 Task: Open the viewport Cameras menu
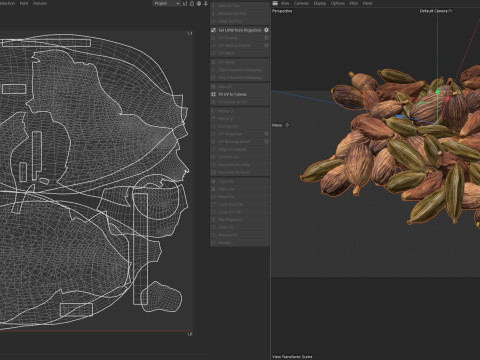pos(301,3)
